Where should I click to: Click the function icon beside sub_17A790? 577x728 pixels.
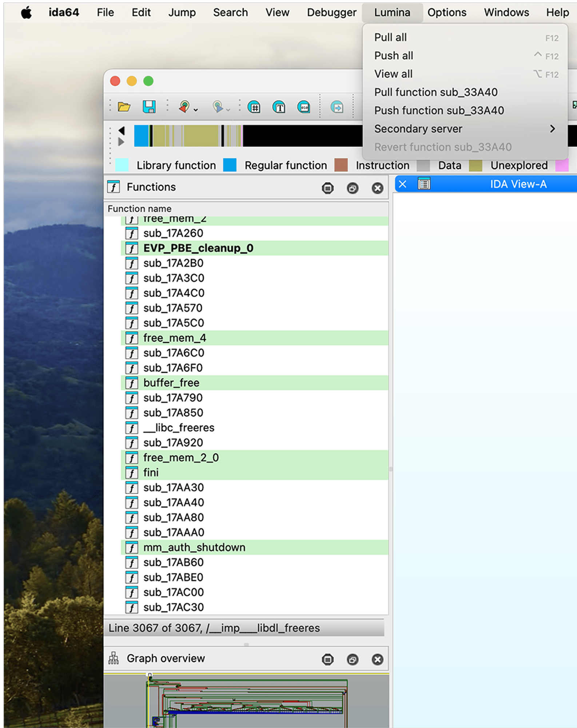click(x=132, y=398)
